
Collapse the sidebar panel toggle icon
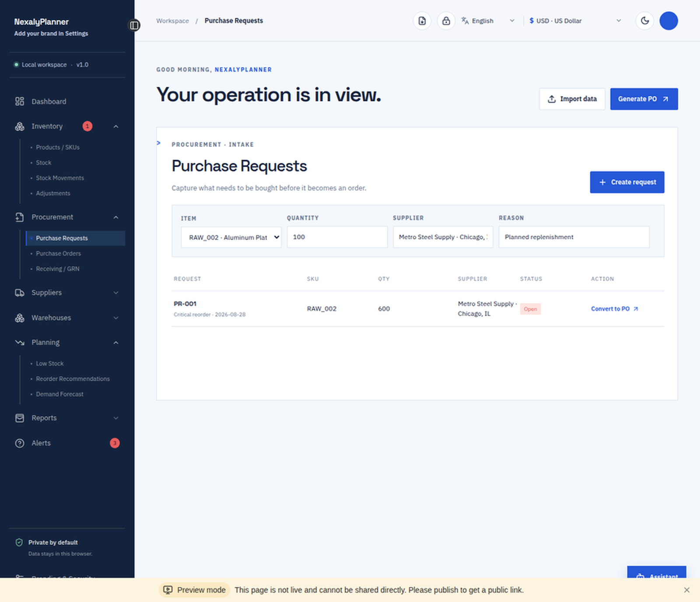pyautogui.click(x=134, y=25)
